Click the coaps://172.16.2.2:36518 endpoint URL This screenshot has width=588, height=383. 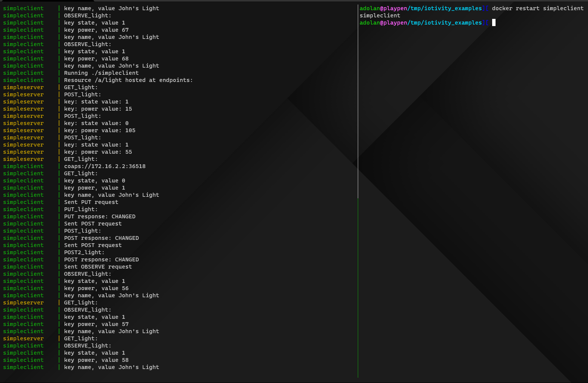105,166
